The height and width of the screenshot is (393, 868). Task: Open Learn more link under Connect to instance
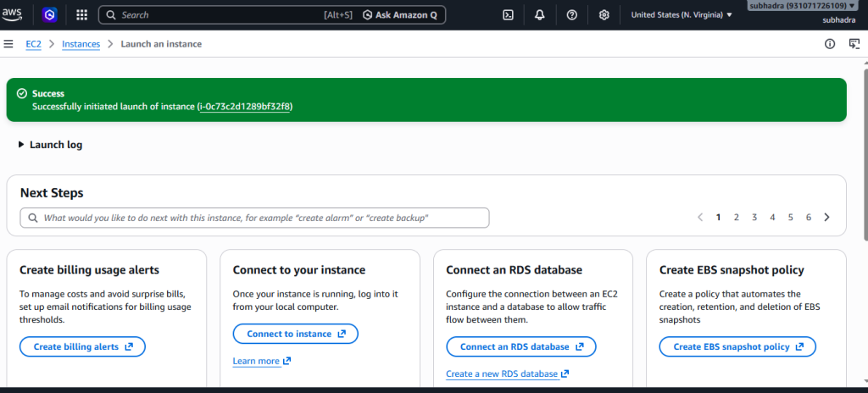[262, 361]
